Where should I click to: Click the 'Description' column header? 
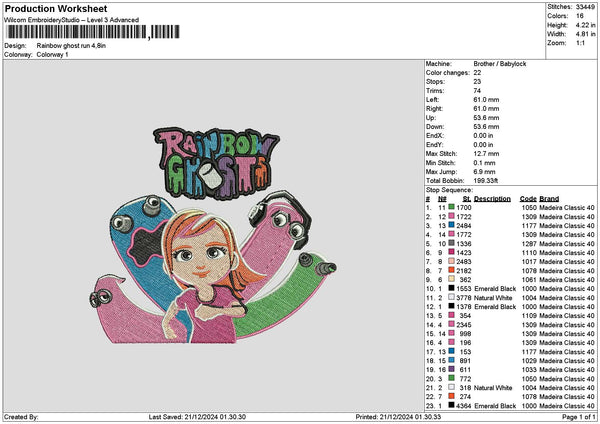point(492,199)
